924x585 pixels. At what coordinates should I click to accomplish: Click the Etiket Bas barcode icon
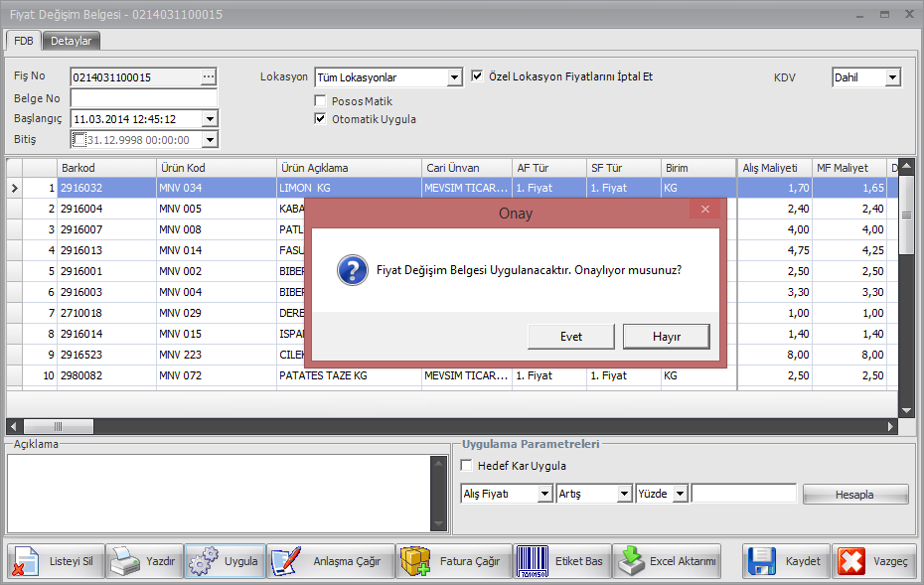536,562
